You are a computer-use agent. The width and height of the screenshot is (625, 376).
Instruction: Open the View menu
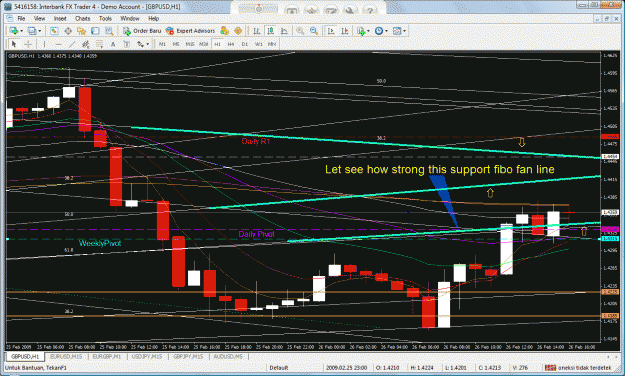tap(39, 18)
